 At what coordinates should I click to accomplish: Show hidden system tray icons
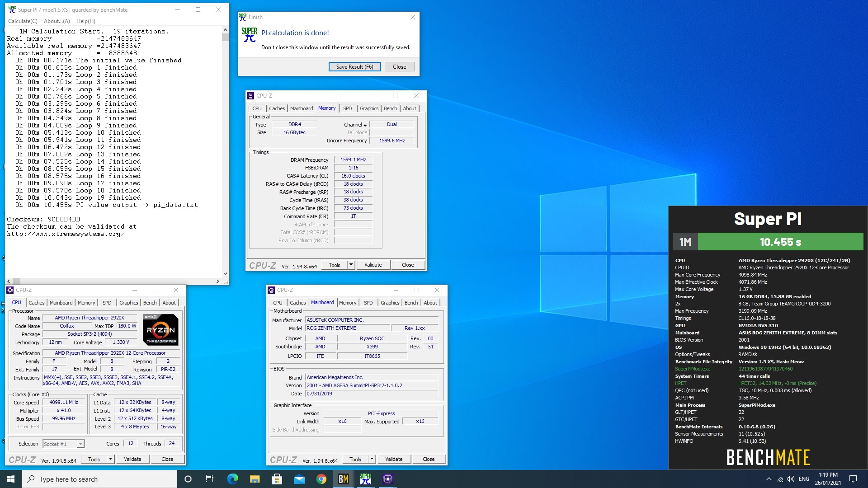coord(769,479)
